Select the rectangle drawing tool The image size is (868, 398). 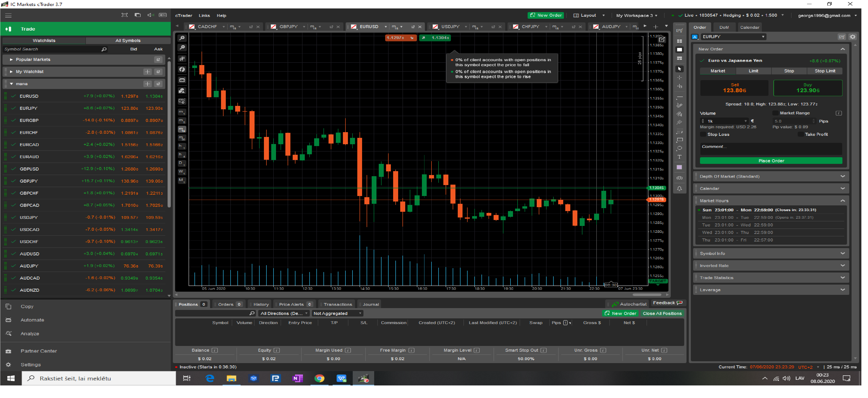[679, 140]
